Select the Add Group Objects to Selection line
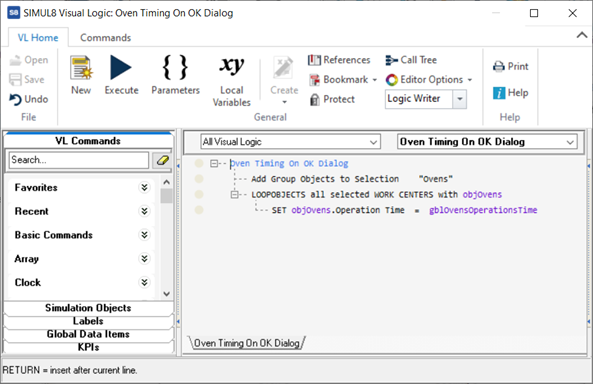Image resolution: width=593 pixels, height=384 pixels. coord(352,179)
